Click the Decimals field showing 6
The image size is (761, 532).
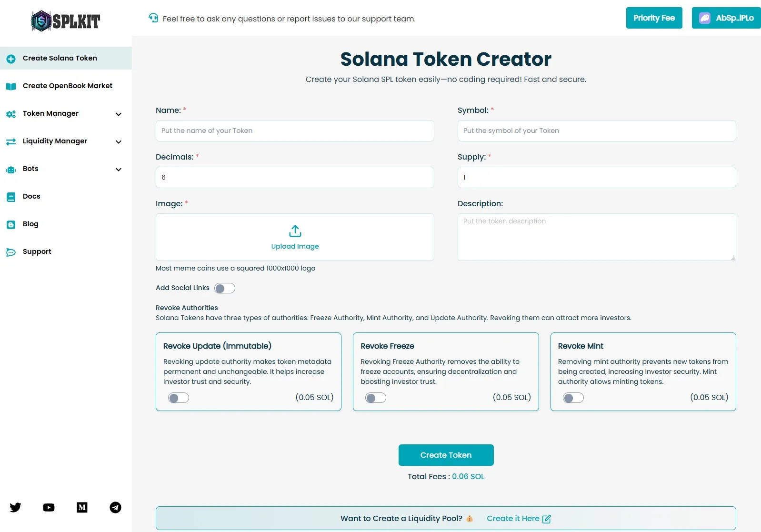tap(295, 177)
